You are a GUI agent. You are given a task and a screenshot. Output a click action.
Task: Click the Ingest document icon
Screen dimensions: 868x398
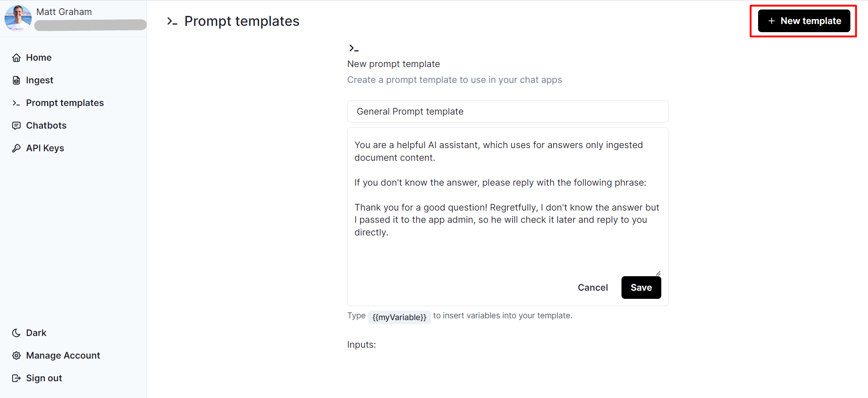17,80
